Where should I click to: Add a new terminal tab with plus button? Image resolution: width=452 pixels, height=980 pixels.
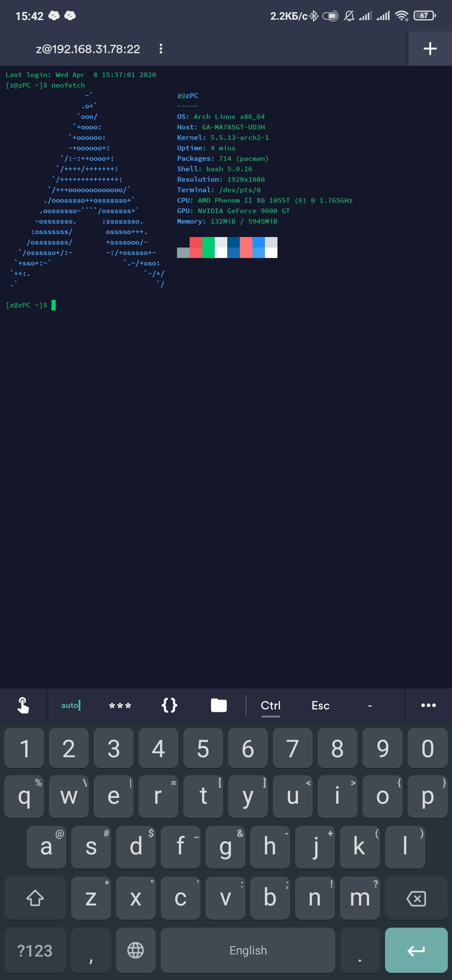pyautogui.click(x=430, y=49)
